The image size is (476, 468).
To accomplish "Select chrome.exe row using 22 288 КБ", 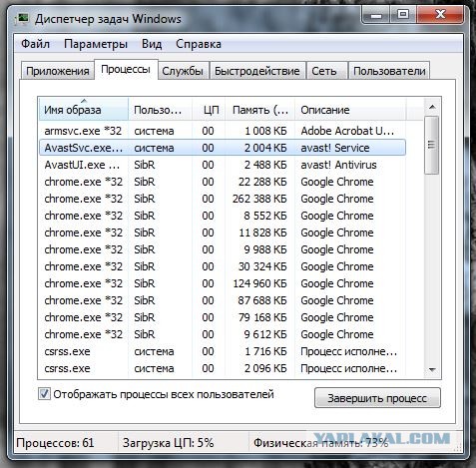I will click(223, 182).
